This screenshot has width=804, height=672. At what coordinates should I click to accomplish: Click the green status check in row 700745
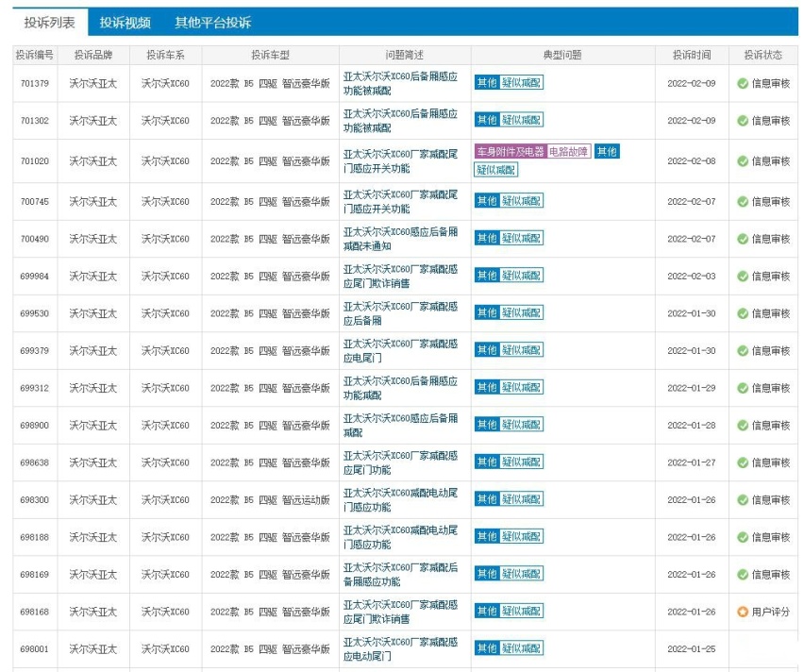(743, 202)
